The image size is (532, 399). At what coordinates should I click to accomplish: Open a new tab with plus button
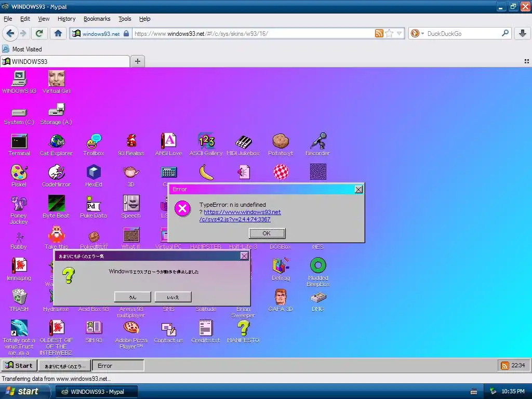tap(137, 61)
